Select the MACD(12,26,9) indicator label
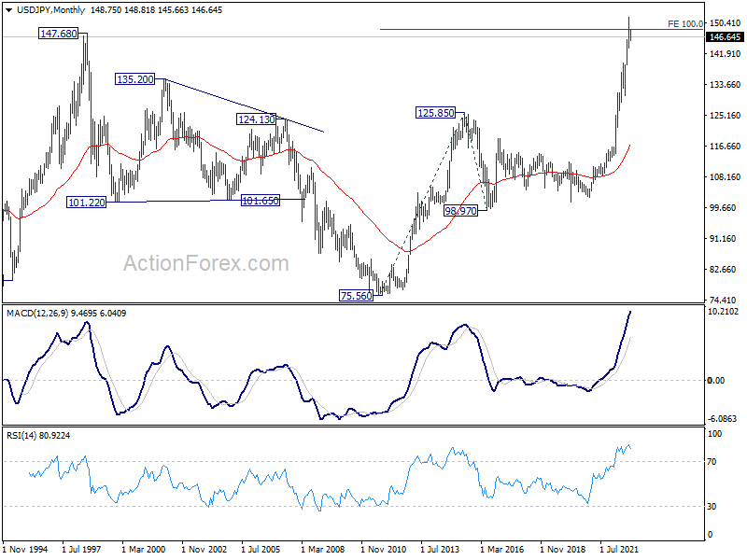The image size is (747, 560). pyautogui.click(x=66, y=314)
